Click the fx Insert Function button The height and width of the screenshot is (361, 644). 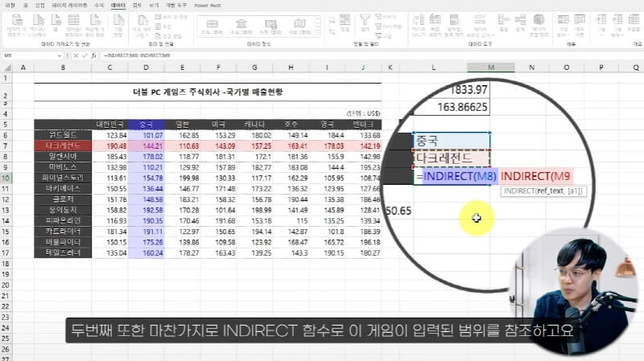point(94,55)
